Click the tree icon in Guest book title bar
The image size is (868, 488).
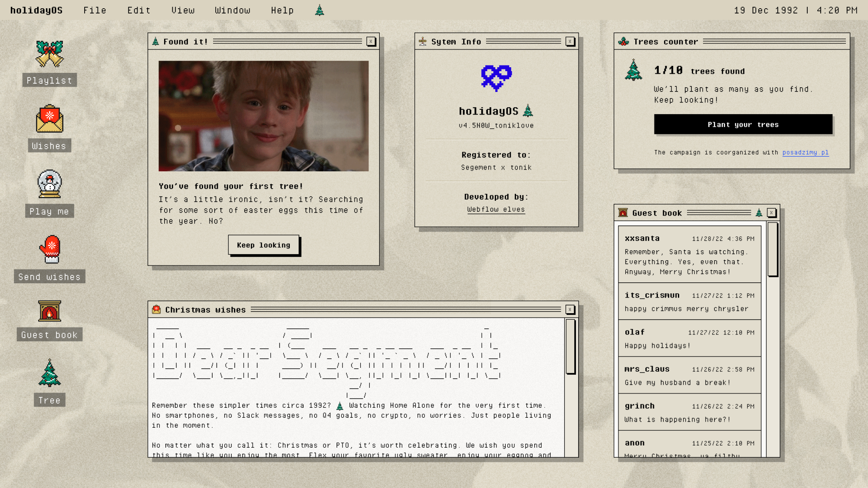[759, 213]
